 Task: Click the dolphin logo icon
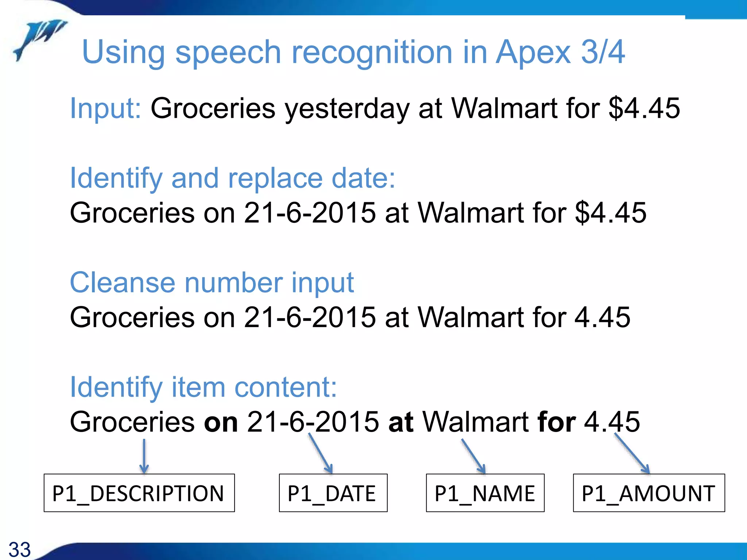pos(39,39)
